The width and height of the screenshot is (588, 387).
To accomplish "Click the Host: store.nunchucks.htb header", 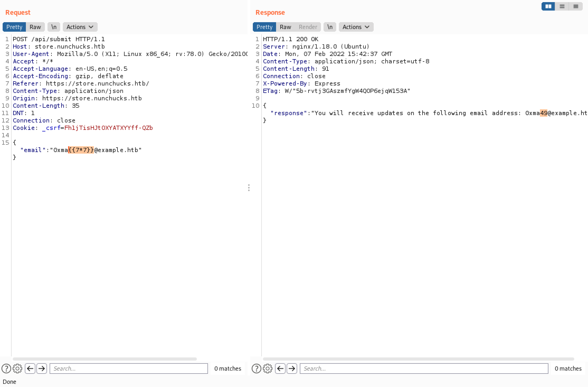I will (59, 46).
